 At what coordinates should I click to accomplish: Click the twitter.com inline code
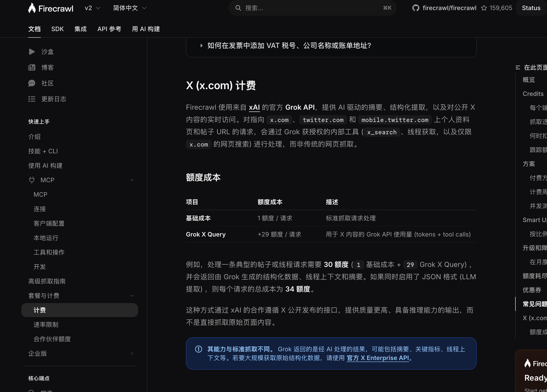323,120
